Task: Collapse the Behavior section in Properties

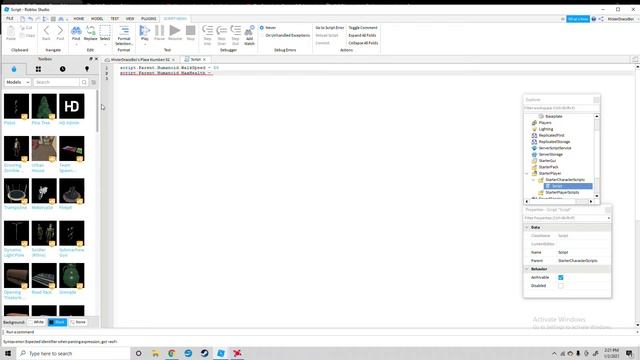Action: (x=527, y=269)
